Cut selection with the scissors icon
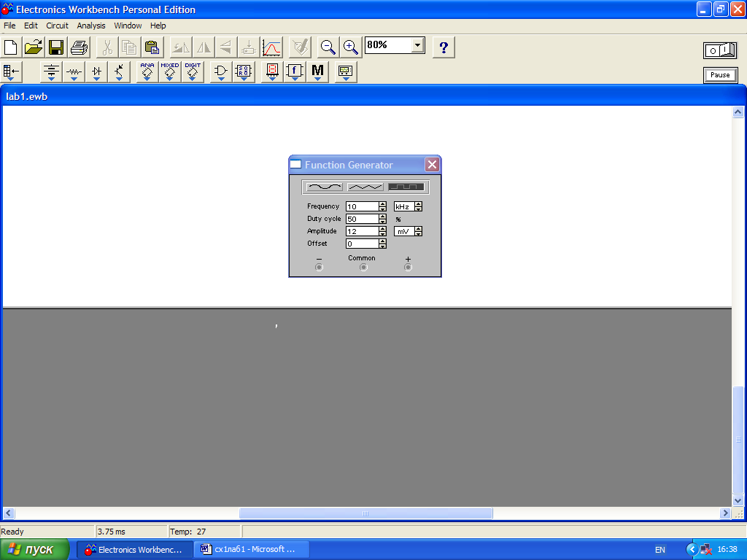Viewport: 747px width, 560px height. pos(107,47)
